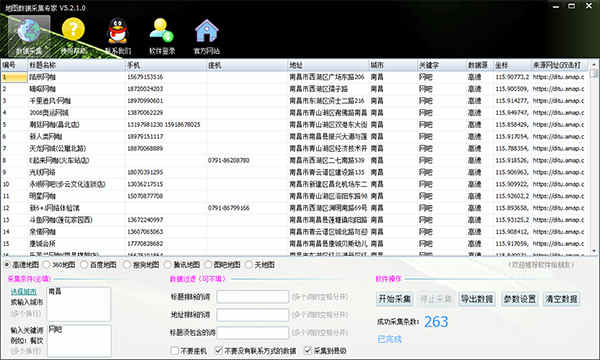Image resolution: width=600 pixels, height=360 pixels.
Task: Focus the 标题排除的词 input field
Action: (253, 297)
